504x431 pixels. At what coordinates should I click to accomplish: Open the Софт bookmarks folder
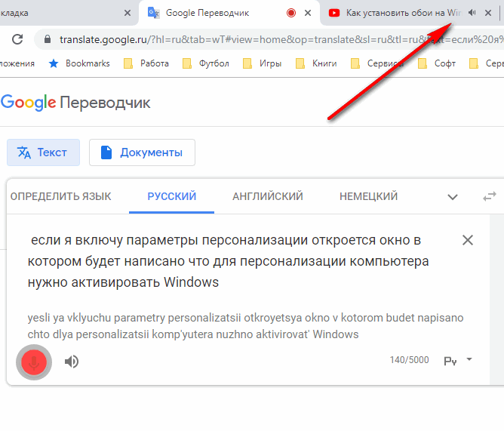437,63
